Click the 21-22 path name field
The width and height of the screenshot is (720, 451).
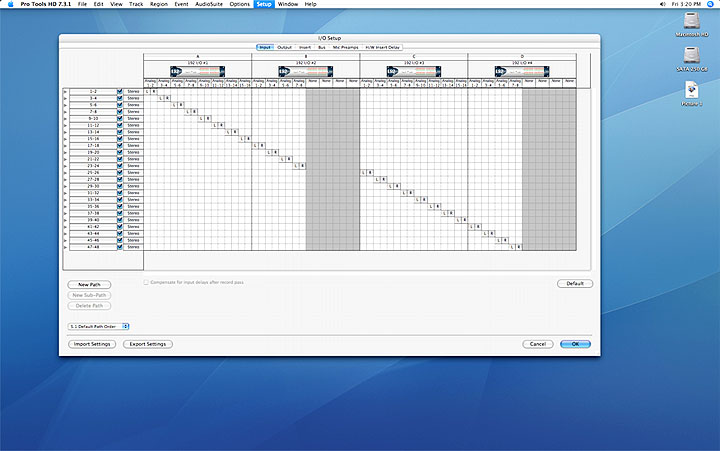93,159
